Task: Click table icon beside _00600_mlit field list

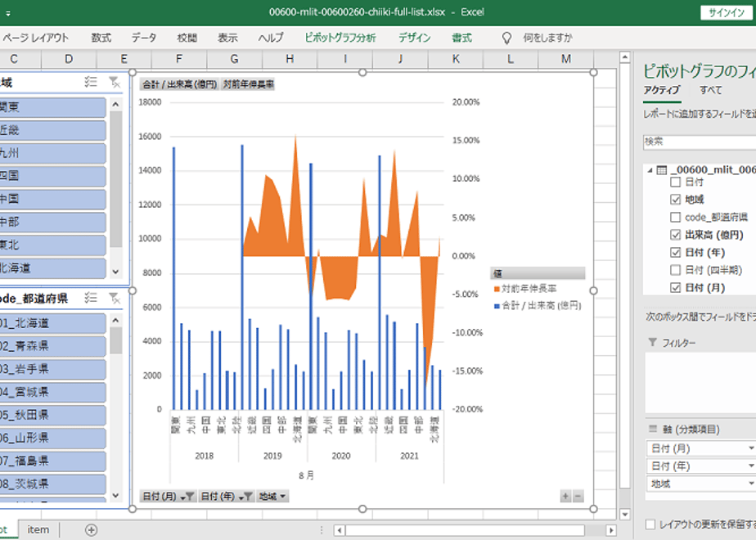Action: pos(662,170)
